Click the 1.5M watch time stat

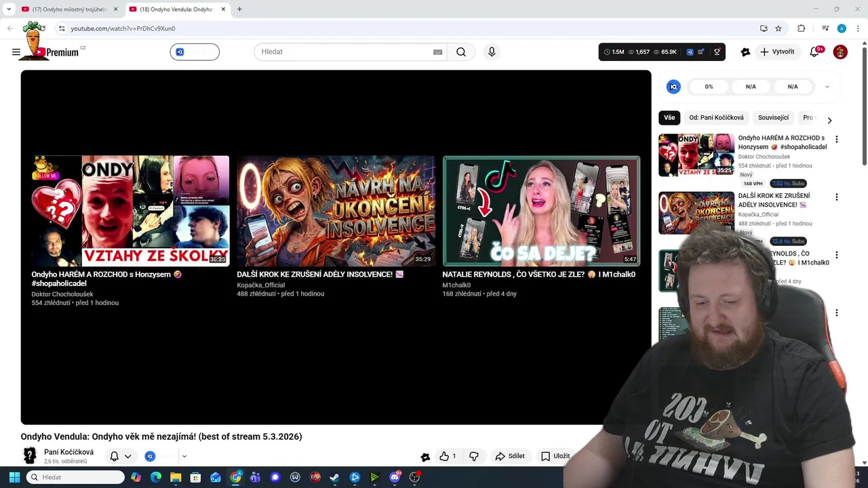tap(614, 52)
